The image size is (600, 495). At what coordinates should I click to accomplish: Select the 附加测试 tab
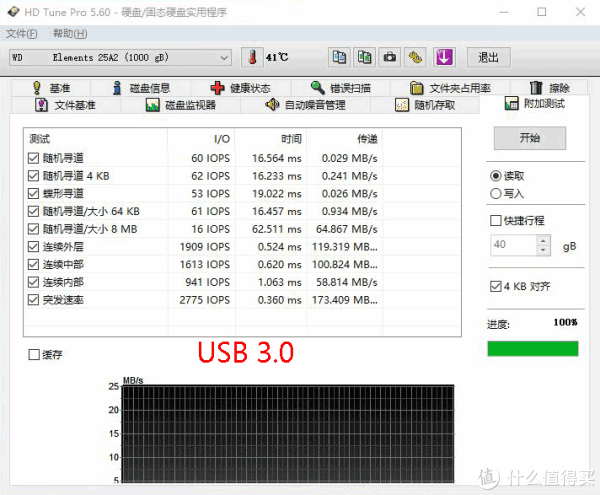point(535,104)
